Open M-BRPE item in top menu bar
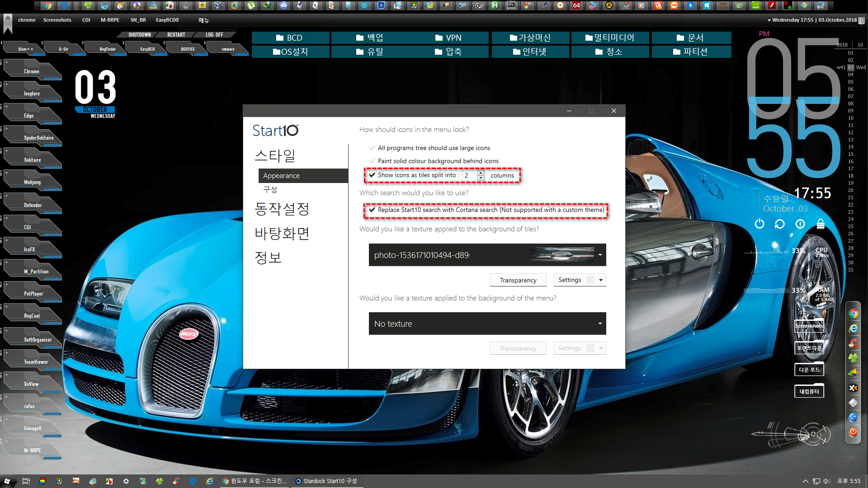Image resolution: width=868 pixels, height=488 pixels. coord(110,20)
